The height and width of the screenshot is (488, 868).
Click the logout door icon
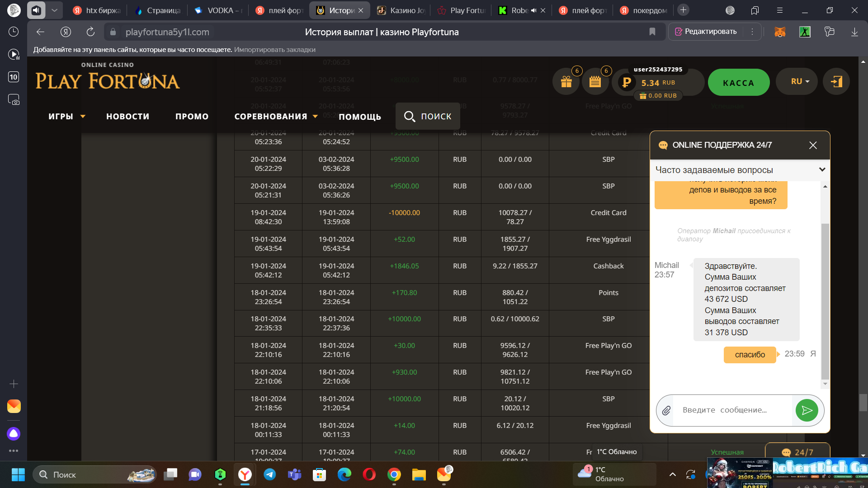[836, 82]
